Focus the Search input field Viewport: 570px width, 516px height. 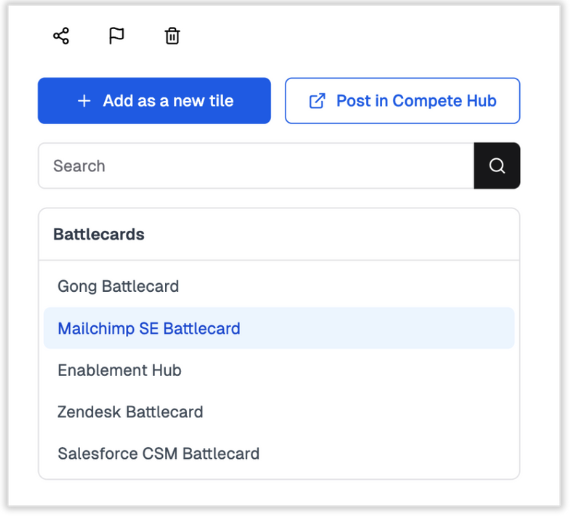click(256, 166)
